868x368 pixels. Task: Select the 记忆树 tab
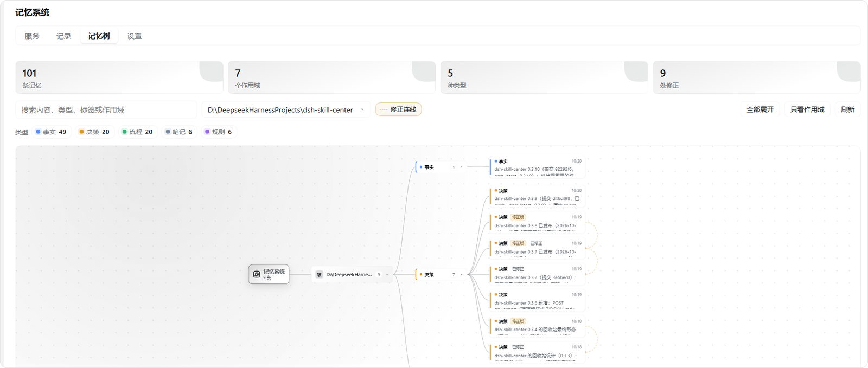[x=99, y=36]
